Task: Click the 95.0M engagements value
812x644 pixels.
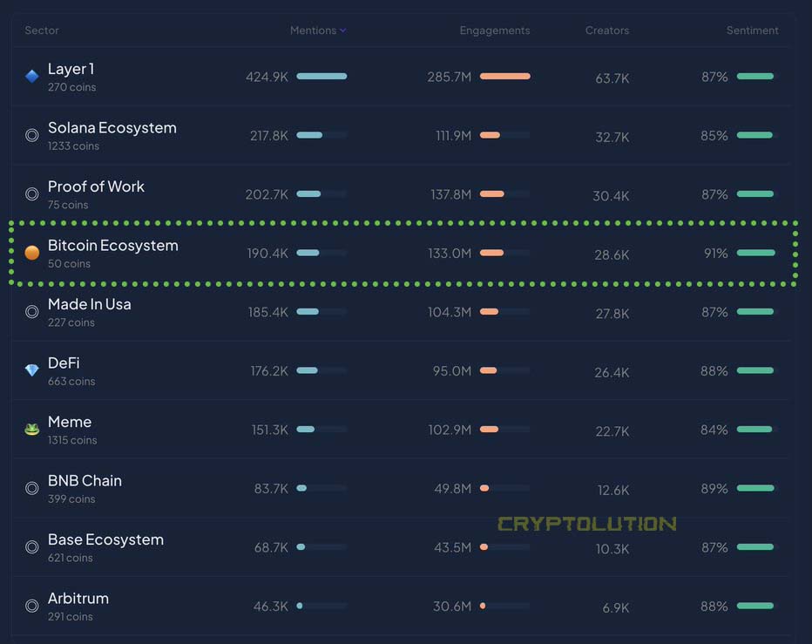Action: click(452, 371)
